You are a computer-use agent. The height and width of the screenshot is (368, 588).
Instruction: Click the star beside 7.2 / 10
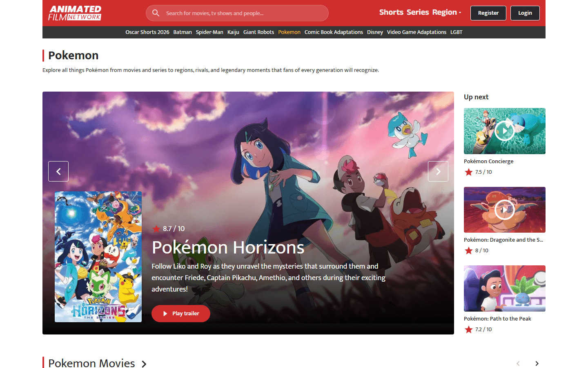468,330
